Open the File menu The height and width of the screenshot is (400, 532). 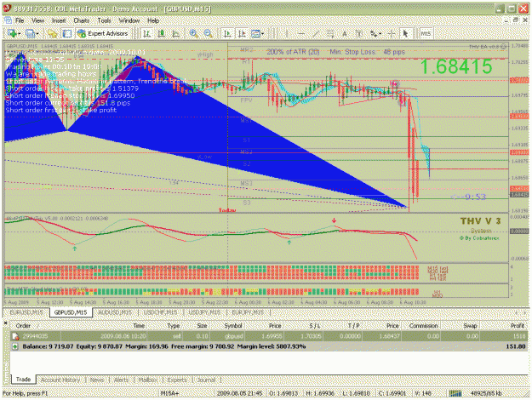[x=20, y=20]
